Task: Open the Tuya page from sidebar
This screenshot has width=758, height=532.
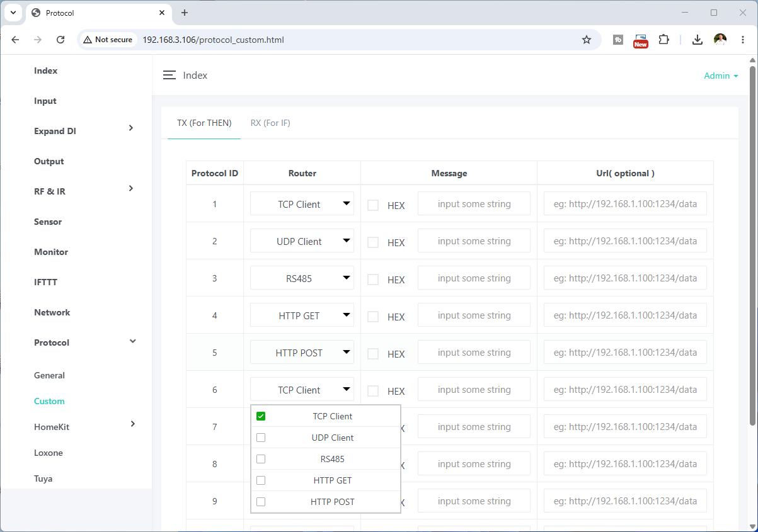Action: pyautogui.click(x=43, y=478)
